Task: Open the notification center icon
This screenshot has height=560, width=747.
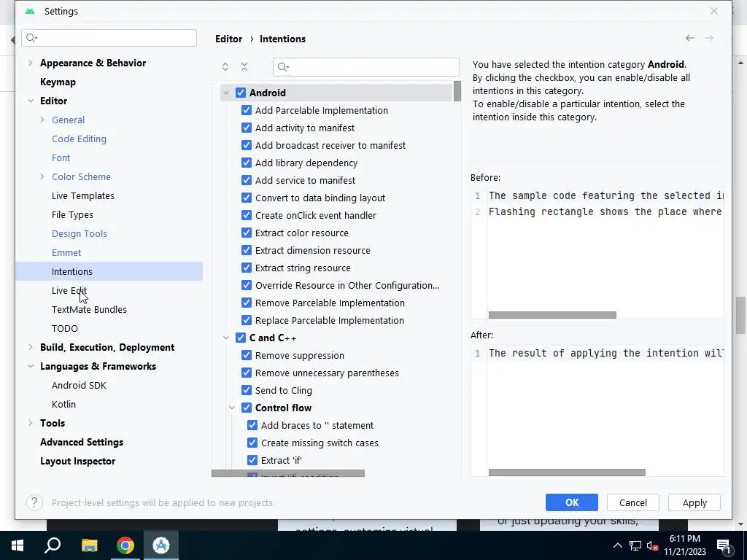Action: click(x=724, y=546)
